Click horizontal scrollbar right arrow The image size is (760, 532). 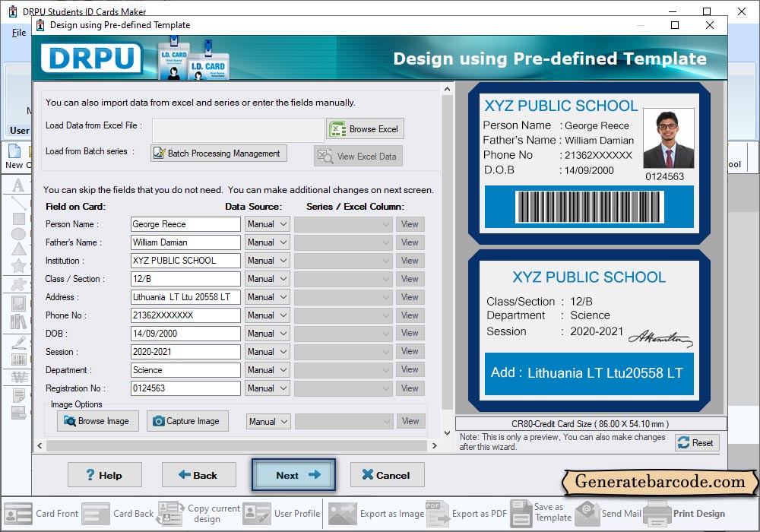pyautogui.click(x=434, y=445)
